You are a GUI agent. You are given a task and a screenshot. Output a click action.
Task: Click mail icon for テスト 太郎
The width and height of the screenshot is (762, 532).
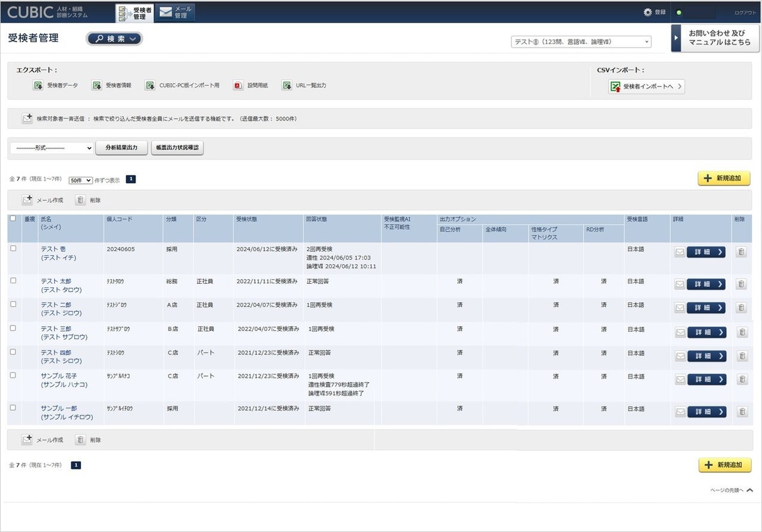(679, 284)
